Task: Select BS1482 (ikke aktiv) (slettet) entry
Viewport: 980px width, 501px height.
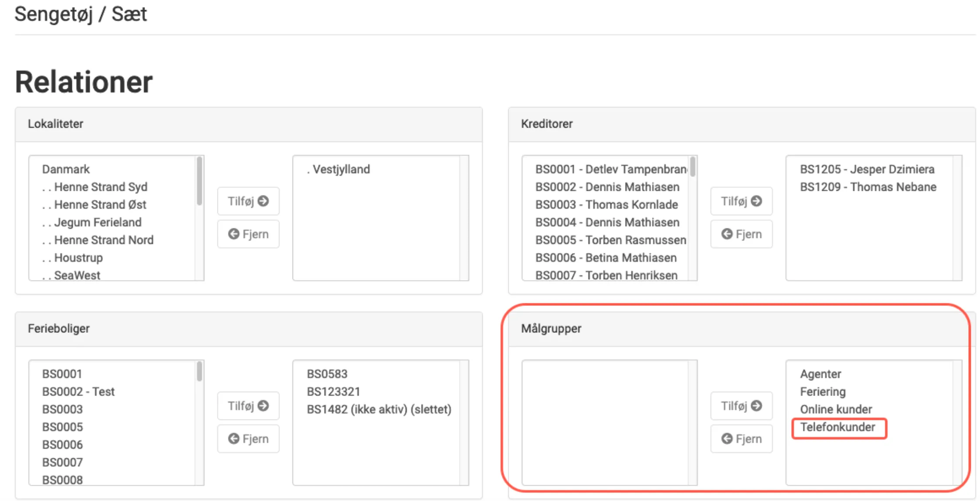Action: (x=379, y=410)
